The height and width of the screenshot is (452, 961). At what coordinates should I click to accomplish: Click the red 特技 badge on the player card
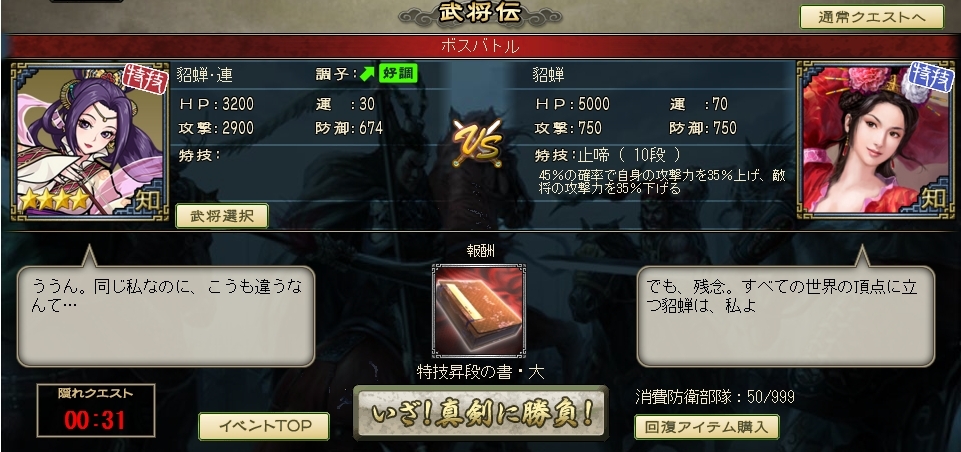[x=145, y=78]
